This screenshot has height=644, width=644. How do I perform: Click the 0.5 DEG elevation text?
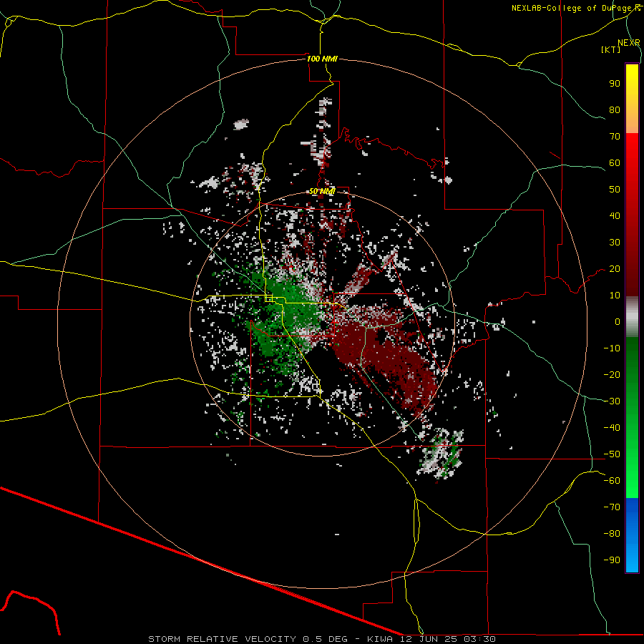pos(326,639)
